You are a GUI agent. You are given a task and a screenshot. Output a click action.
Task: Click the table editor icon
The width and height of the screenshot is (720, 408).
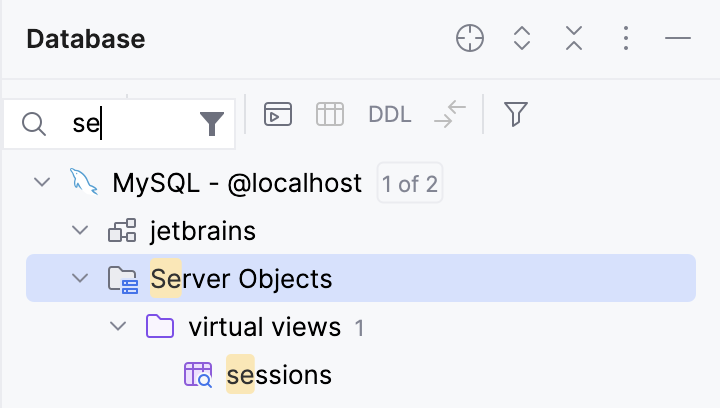(329, 115)
